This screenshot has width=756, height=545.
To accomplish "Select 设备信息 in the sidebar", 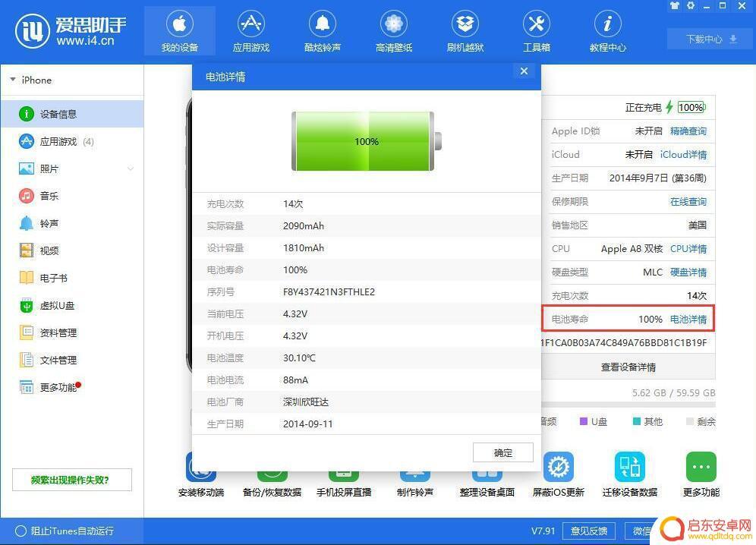I will [72, 114].
